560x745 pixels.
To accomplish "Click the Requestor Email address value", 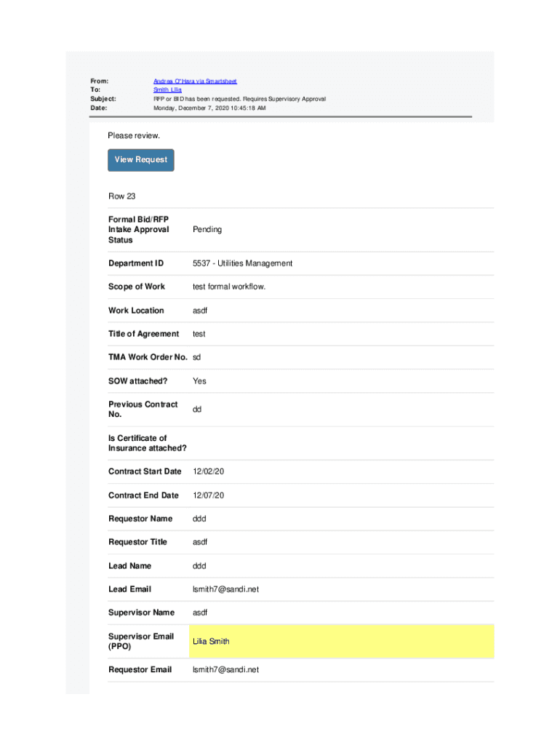I will 225,669.
